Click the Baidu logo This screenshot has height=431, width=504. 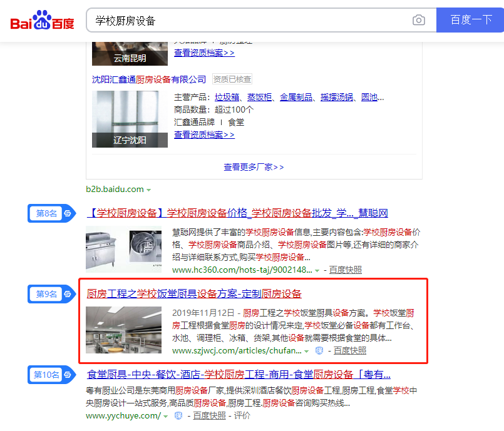pos(42,21)
